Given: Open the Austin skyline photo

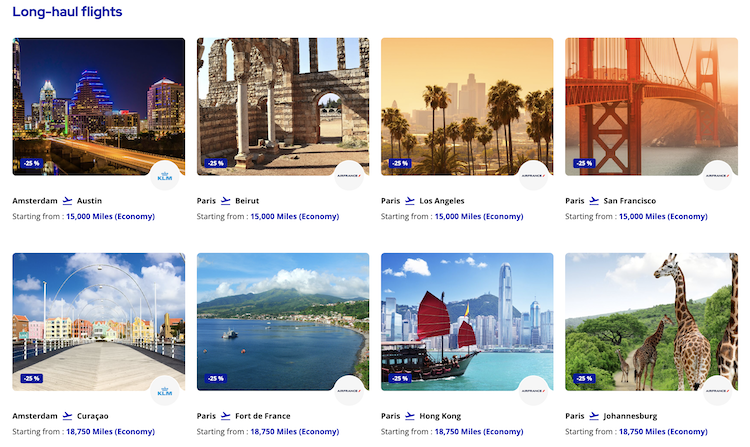Looking at the screenshot, I should pos(99,107).
